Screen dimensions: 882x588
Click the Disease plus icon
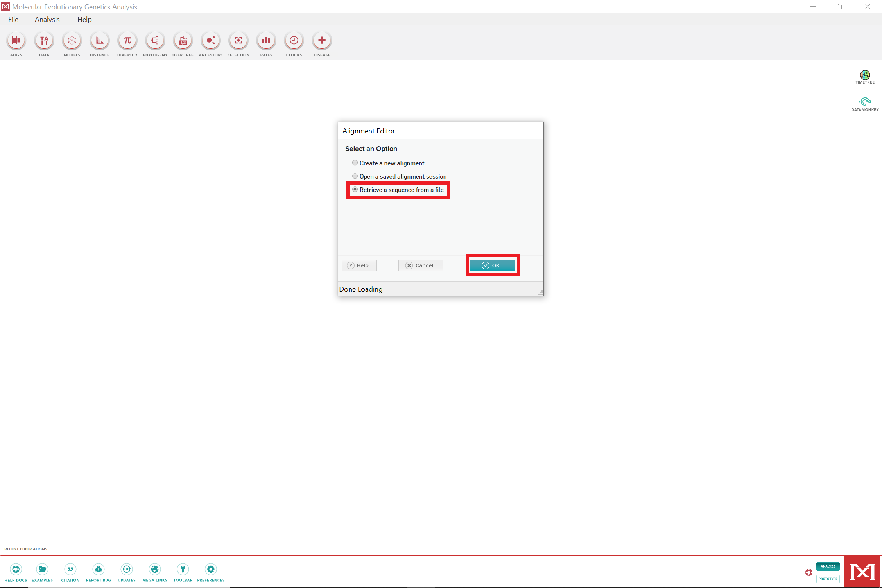[x=322, y=41]
